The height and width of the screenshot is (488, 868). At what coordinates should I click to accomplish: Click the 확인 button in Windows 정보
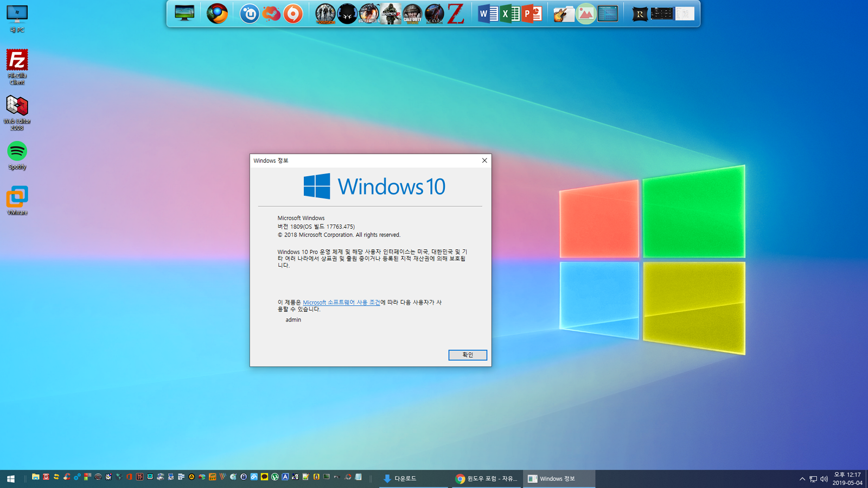coord(468,355)
